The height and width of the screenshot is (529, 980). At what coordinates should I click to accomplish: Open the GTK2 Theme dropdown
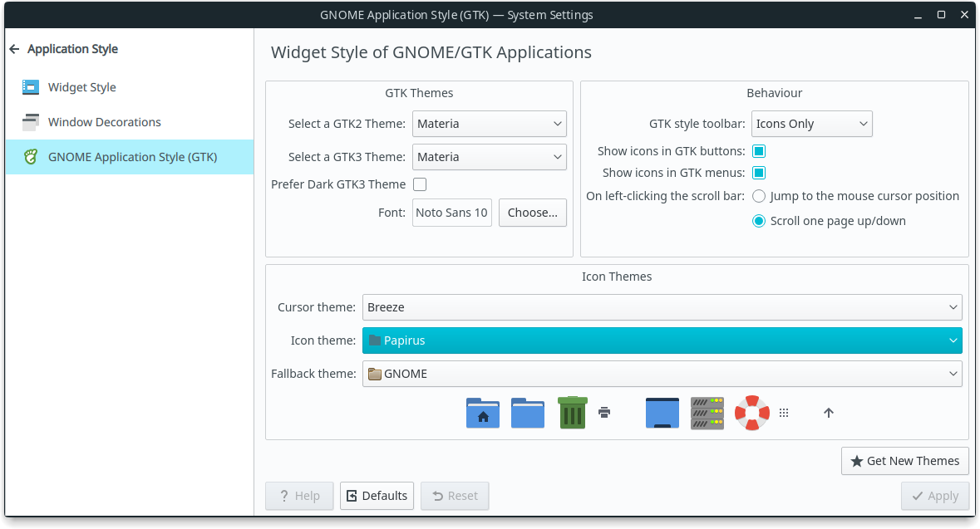489,124
